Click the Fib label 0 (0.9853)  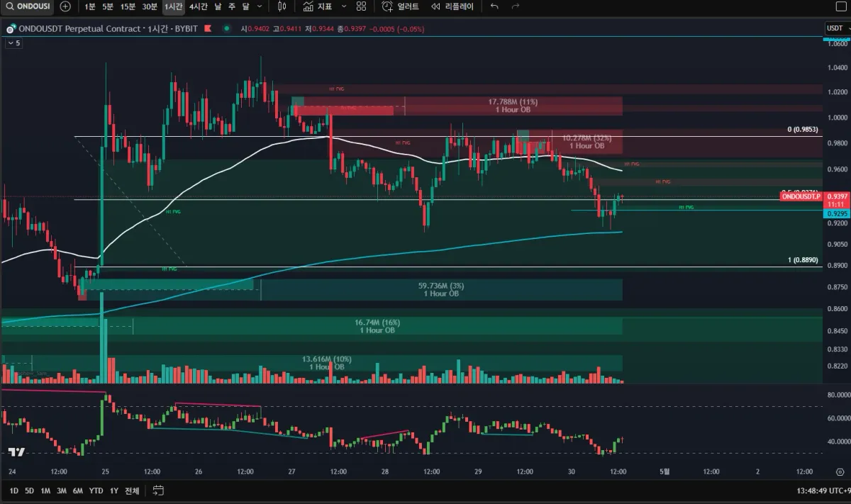(x=803, y=130)
